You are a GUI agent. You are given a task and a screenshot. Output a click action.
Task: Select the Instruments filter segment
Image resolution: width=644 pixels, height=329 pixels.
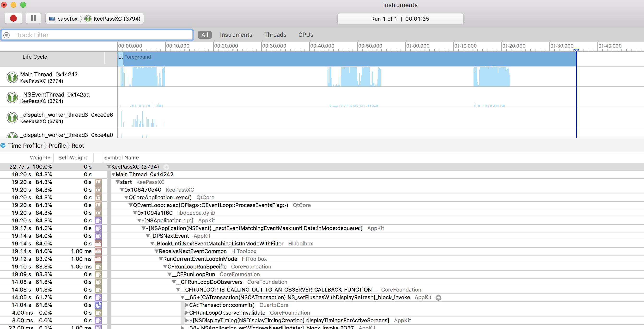tap(236, 35)
